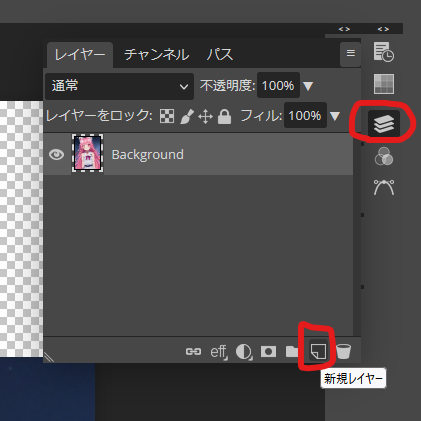The height and width of the screenshot is (421, 421).
Task: Select the レイヤー tab
Action: [x=80, y=55]
